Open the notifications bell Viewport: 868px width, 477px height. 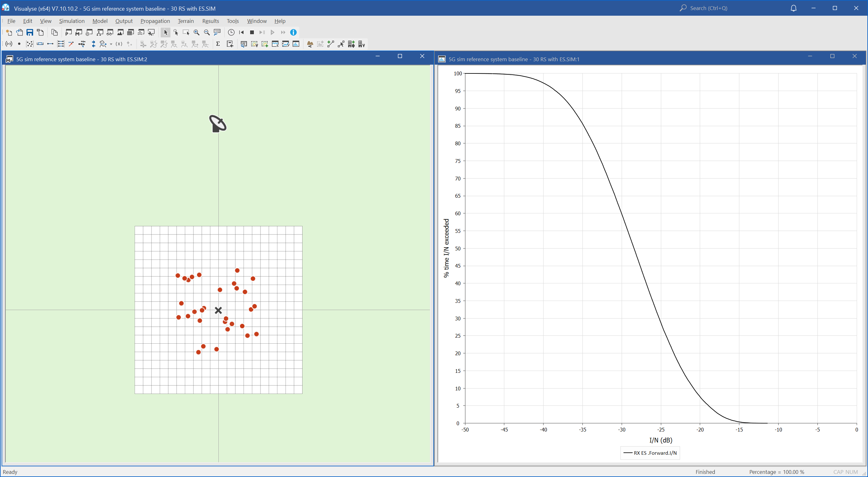(794, 8)
